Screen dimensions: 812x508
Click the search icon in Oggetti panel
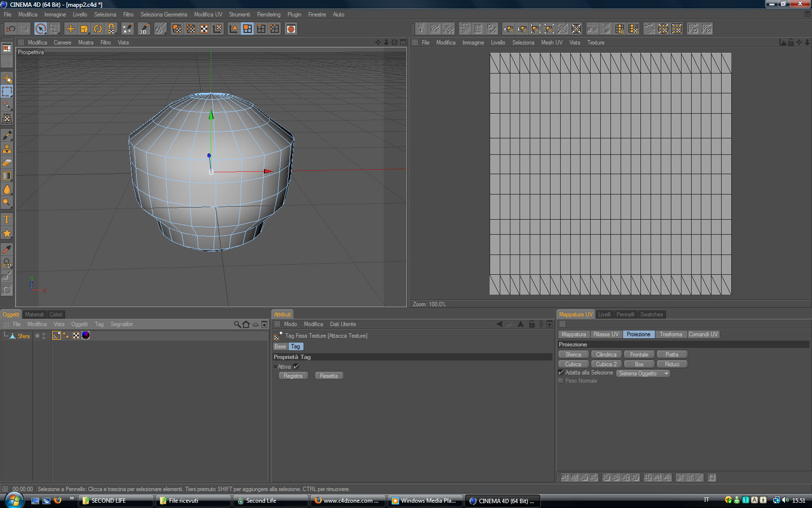pos(237,325)
